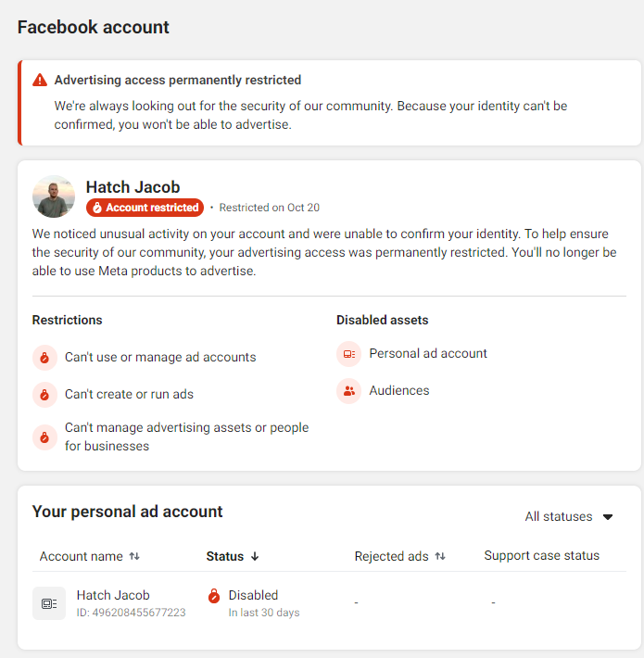Sort by Rejected ads column arrows

[x=440, y=557]
